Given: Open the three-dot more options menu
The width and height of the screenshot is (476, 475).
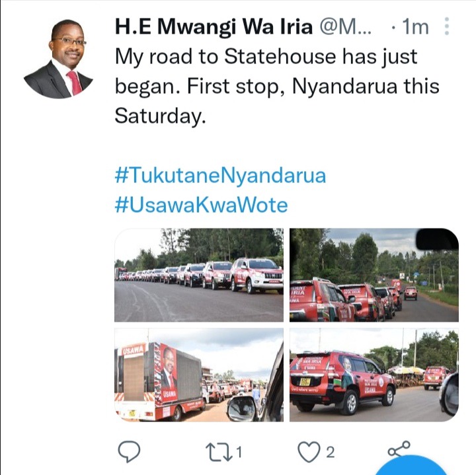Looking at the screenshot, I should click(x=446, y=26).
